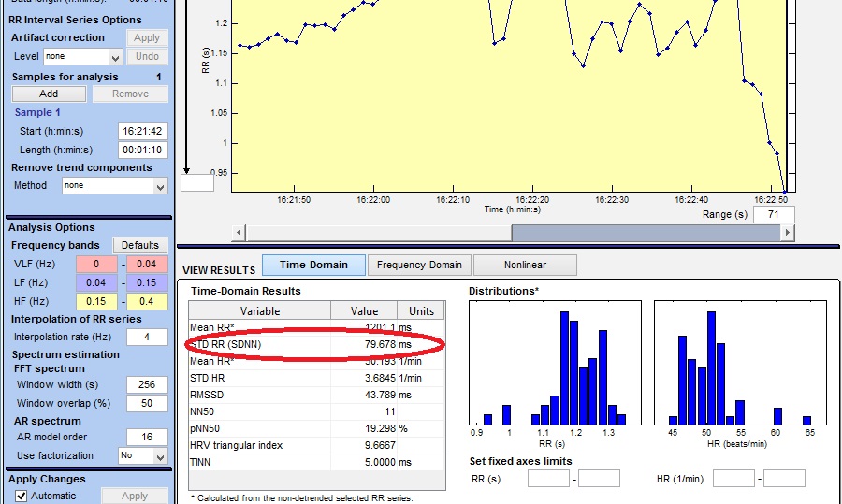This screenshot has width=842, height=504.
Task: Select the pNN50 value 19.298
Action: [x=380, y=429]
